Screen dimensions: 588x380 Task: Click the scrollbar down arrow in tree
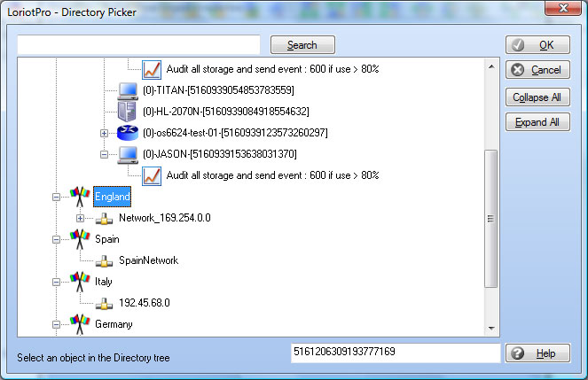pos(490,329)
